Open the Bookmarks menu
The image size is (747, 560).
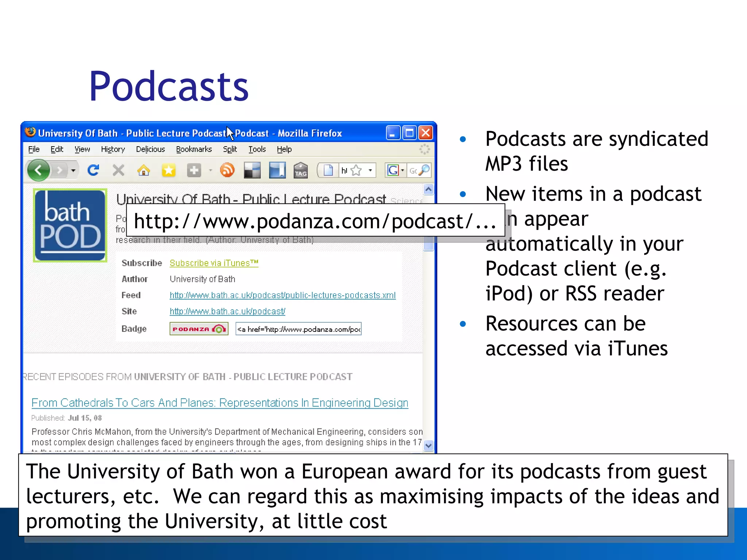(194, 149)
